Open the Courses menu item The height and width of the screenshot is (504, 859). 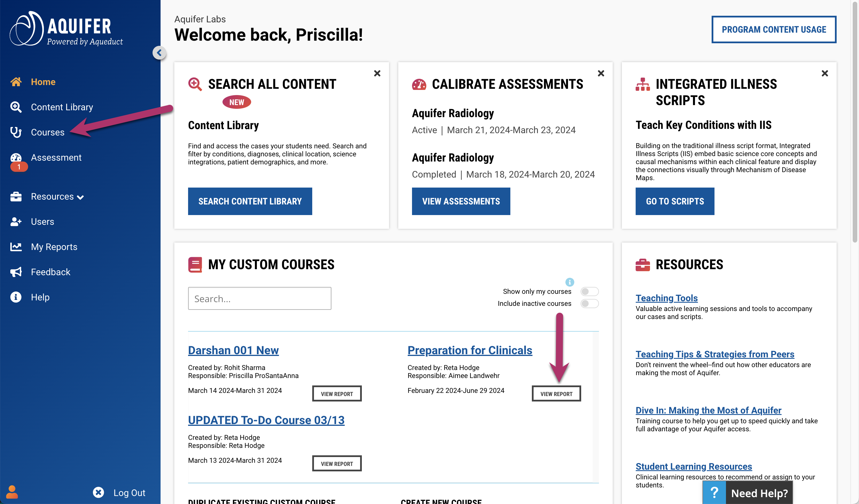[x=48, y=132]
